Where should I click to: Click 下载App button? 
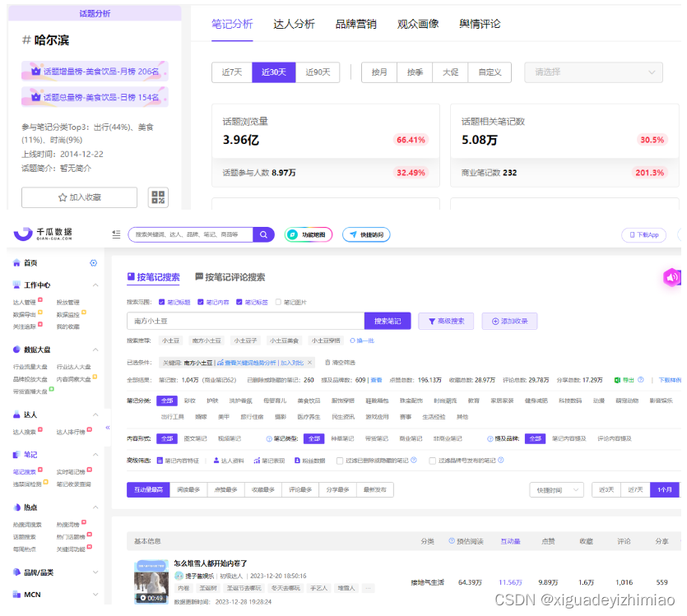coord(643,234)
